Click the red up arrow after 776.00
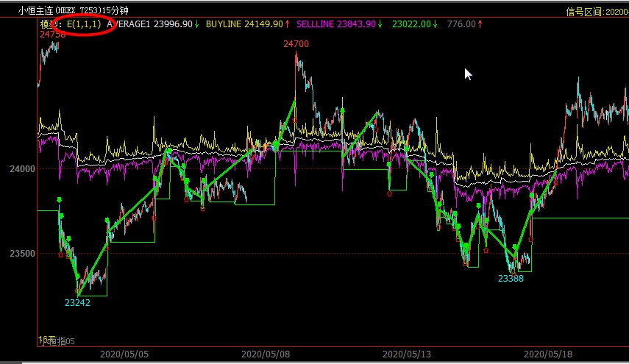Screen dimensions: 629x364 (x=480, y=24)
